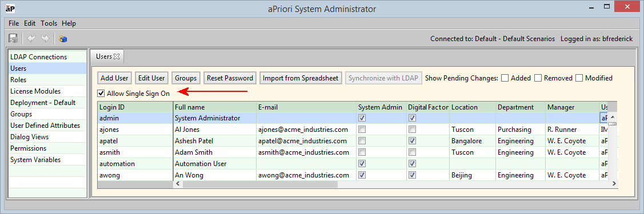This screenshot has width=644, height=214.
Task: Click the Full name column header
Action: (x=215, y=107)
